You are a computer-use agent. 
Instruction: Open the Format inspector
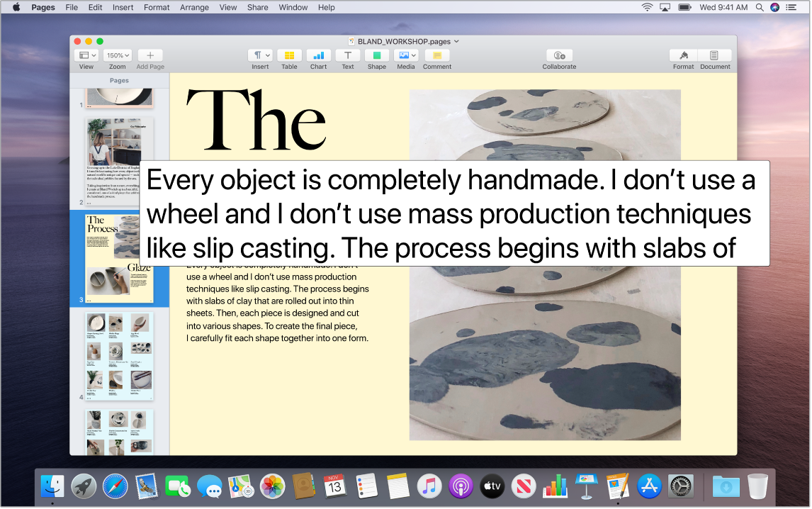tap(683, 55)
